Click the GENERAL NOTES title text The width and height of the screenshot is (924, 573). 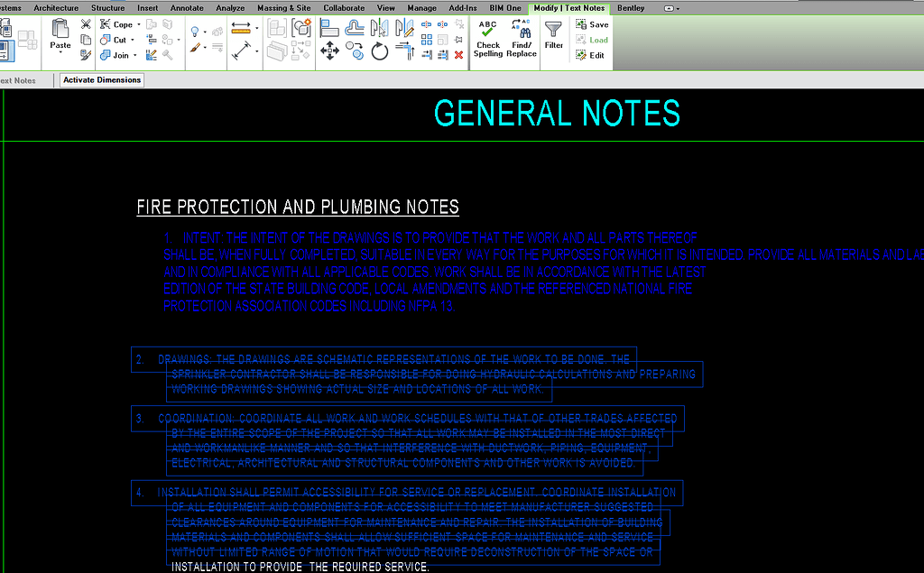(557, 114)
